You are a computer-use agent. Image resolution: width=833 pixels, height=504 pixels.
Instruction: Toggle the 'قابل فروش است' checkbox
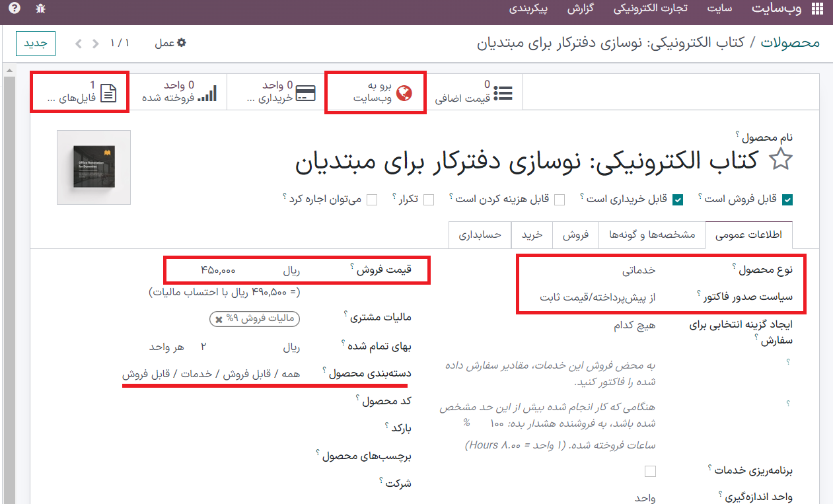coord(787,199)
